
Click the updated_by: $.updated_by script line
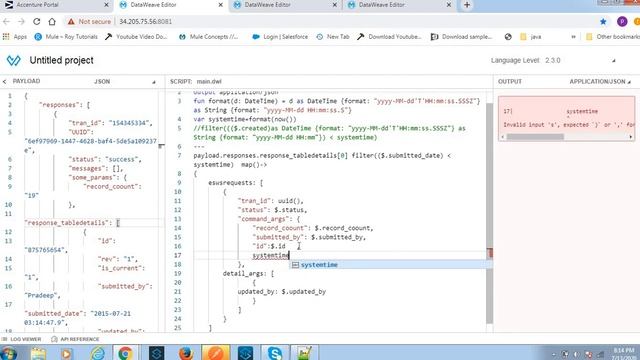[x=282, y=291]
